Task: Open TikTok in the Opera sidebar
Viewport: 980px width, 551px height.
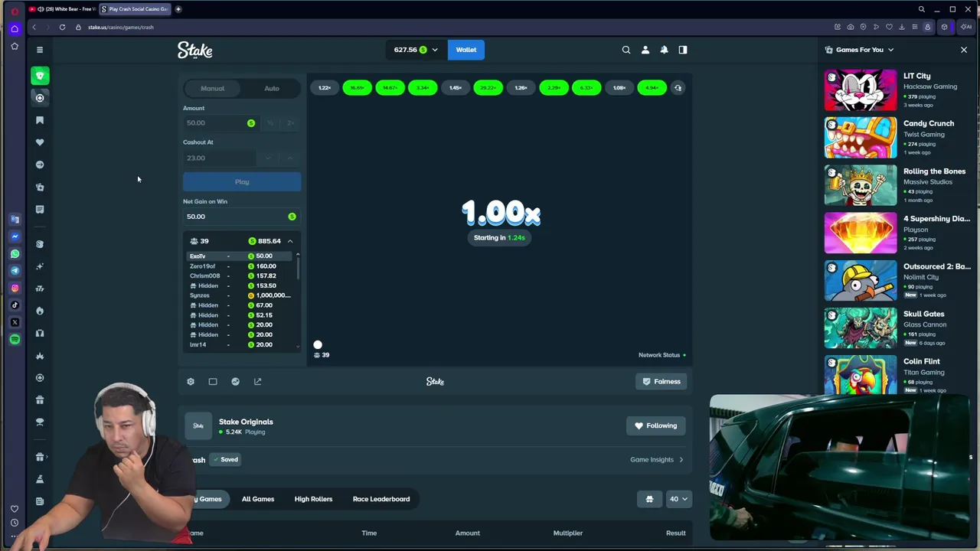Action: pyautogui.click(x=15, y=305)
